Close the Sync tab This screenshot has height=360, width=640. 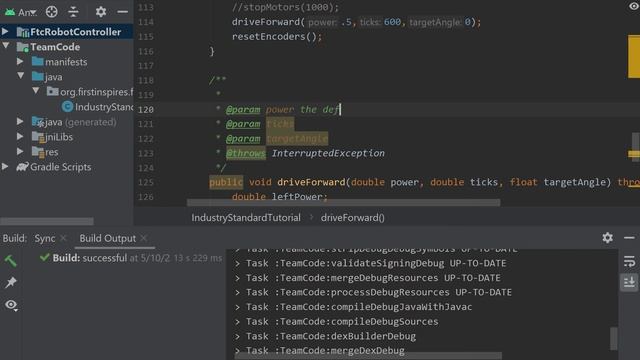63,238
